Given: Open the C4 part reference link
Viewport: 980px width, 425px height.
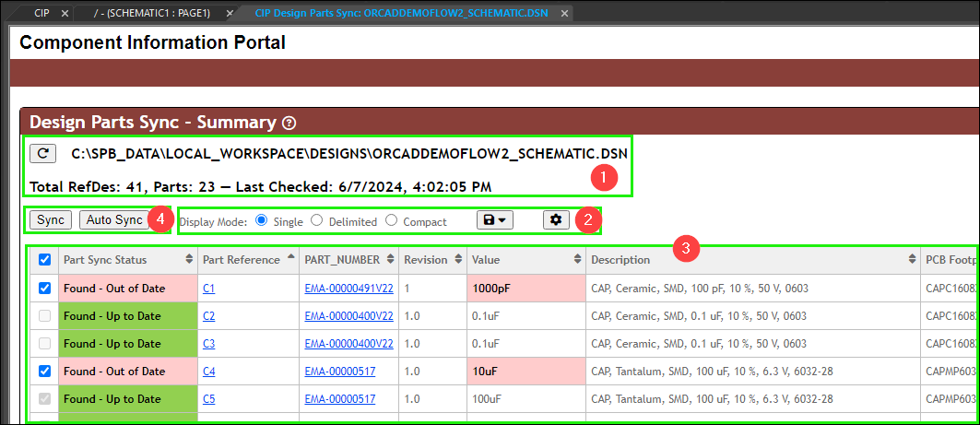Looking at the screenshot, I should pyautogui.click(x=208, y=372).
